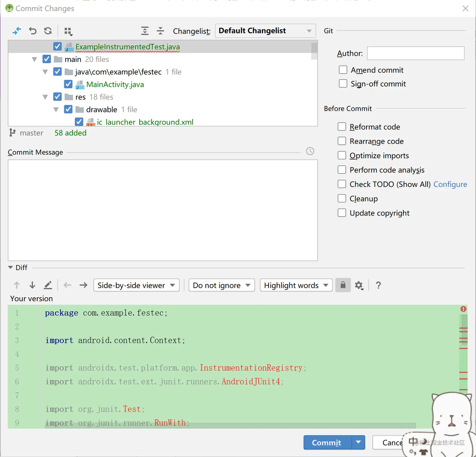The width and height of the screenshot is (476, 457).
Task: Collapse the res folder node
Action: (45, 97)
